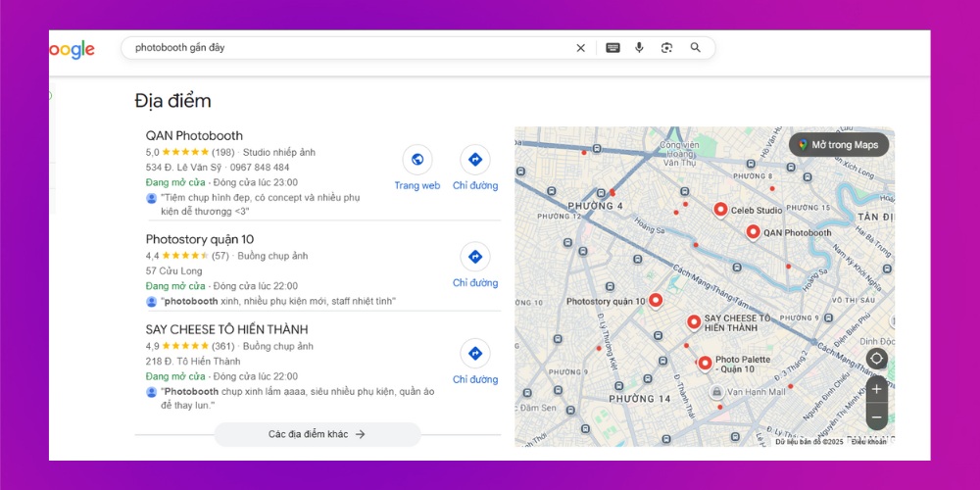
Task: Select the SAY CHEESE TÔ HIẾN THÀNH map pin
Action: 694,321
